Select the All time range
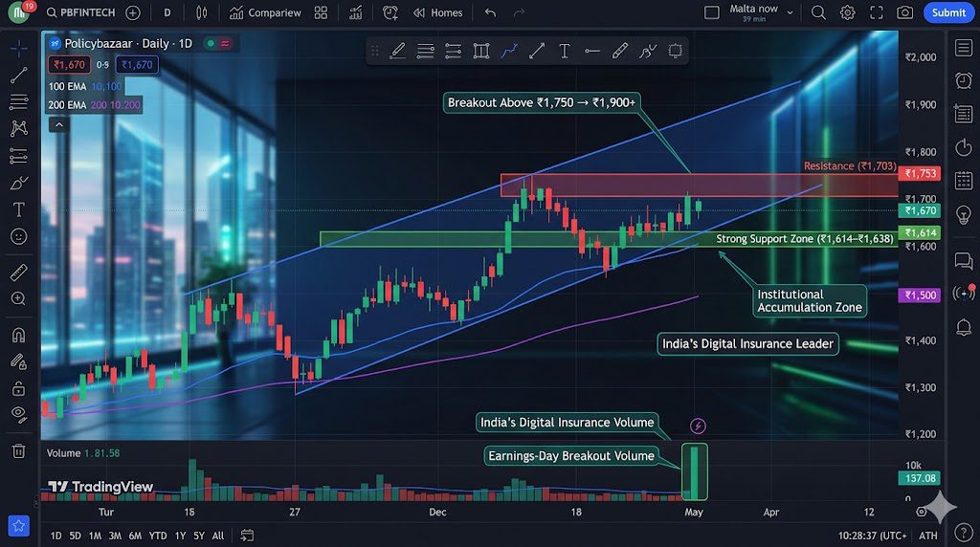 pyautogui.click(x=218, y=536)
